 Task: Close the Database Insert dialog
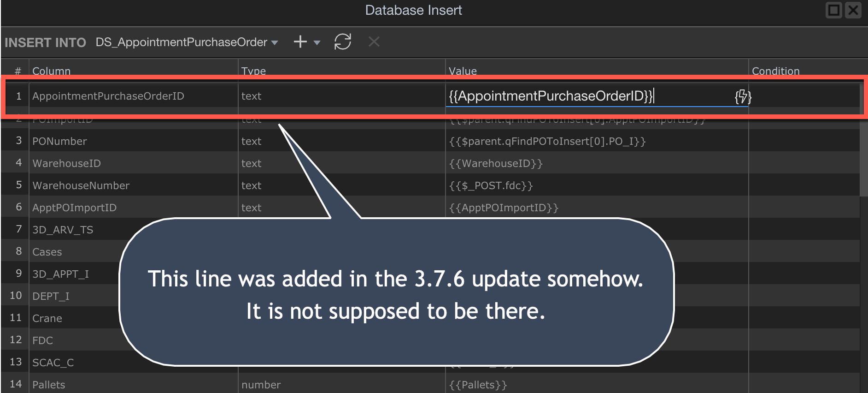(854, 10)
